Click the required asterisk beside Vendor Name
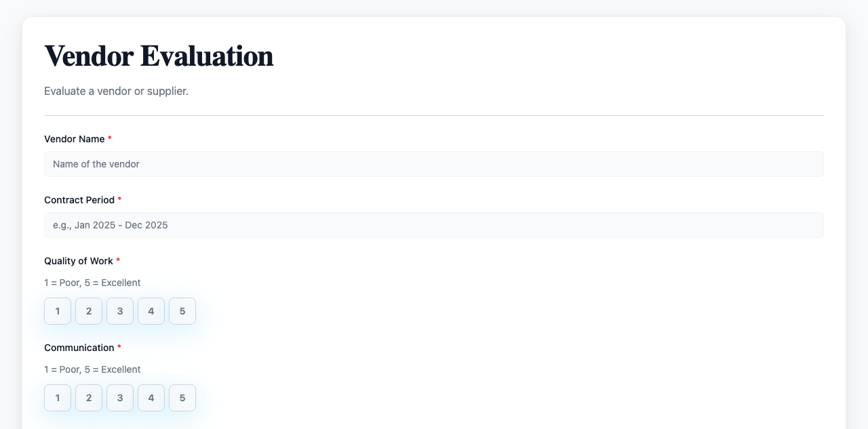The image size is (868, 429). pyautogui.click(x=110, y=139)
